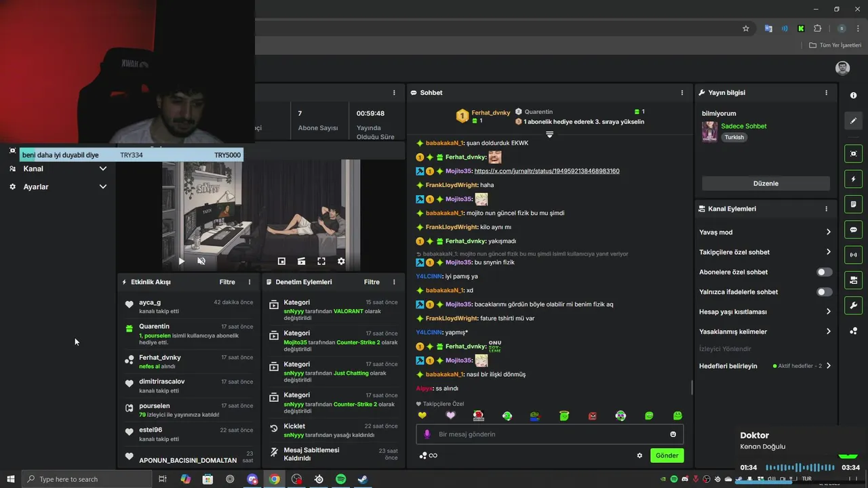
Task: Click the Düzenle button
Action: pos(766,184)
